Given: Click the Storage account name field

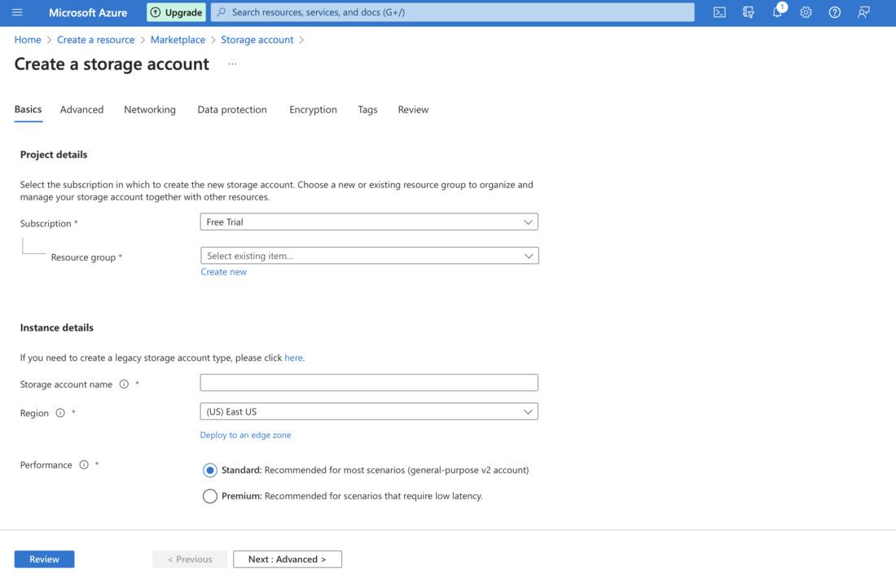Looking at the screenshot, I should (369, 383).
